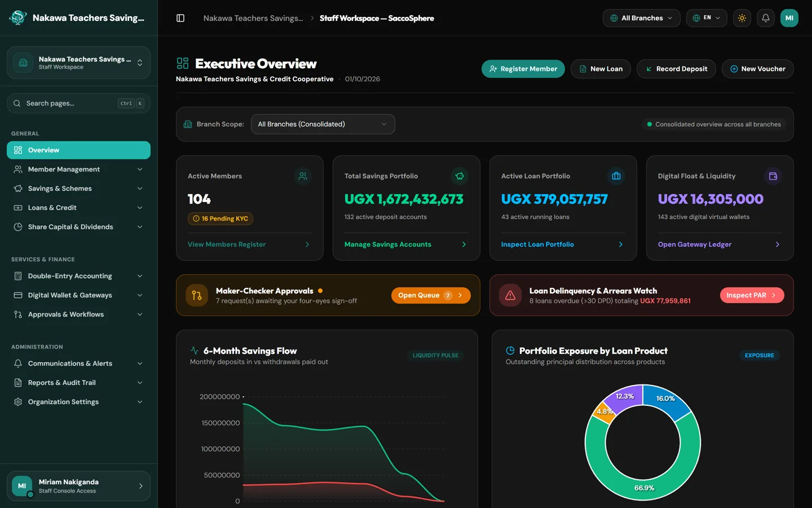The height and width of the screenshot is (508, 812).
Task: Follow the View Members Register link
Action: click(x=249, y=244)
